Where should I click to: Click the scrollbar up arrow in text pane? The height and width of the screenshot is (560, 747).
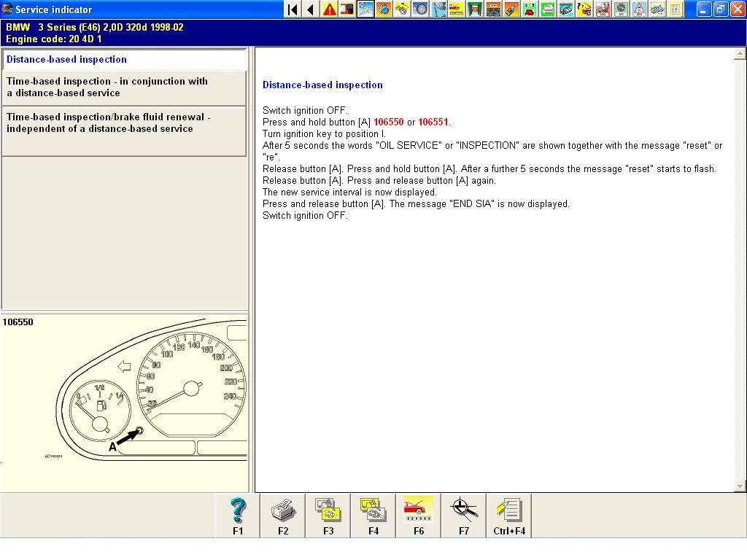coord(740,53)
